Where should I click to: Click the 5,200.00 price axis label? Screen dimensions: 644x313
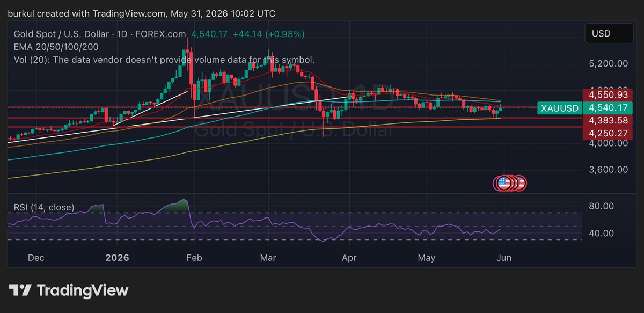(609, 63)
